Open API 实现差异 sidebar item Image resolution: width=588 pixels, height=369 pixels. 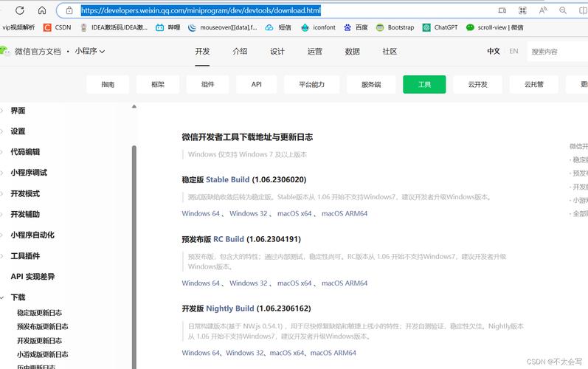click(32, 276)
